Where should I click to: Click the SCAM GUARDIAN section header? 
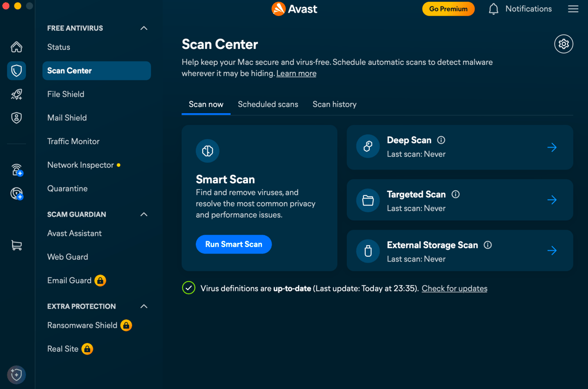point(76,214)
